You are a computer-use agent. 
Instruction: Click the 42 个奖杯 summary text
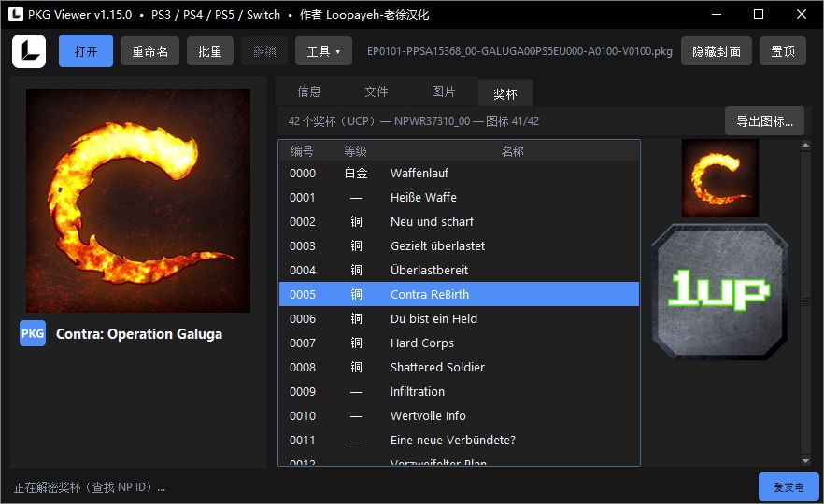[x=414, y=121]
